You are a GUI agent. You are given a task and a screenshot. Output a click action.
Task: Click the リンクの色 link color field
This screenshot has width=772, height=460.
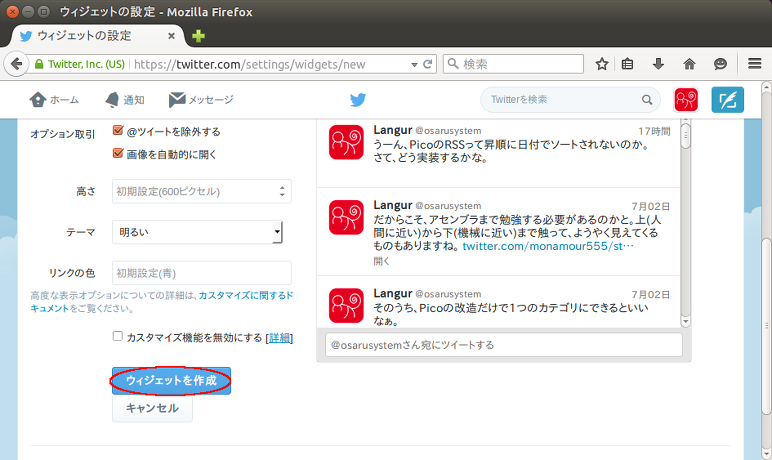pyautogui.click(x=202, y=273)
